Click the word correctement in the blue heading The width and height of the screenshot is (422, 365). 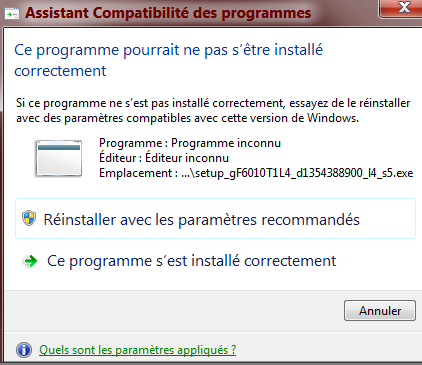coord(60,71)
